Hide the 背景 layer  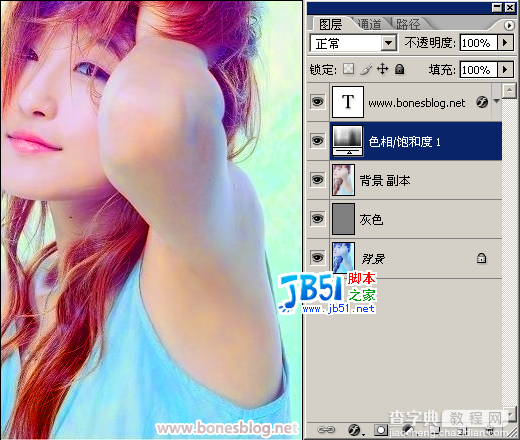pos(317,258)
